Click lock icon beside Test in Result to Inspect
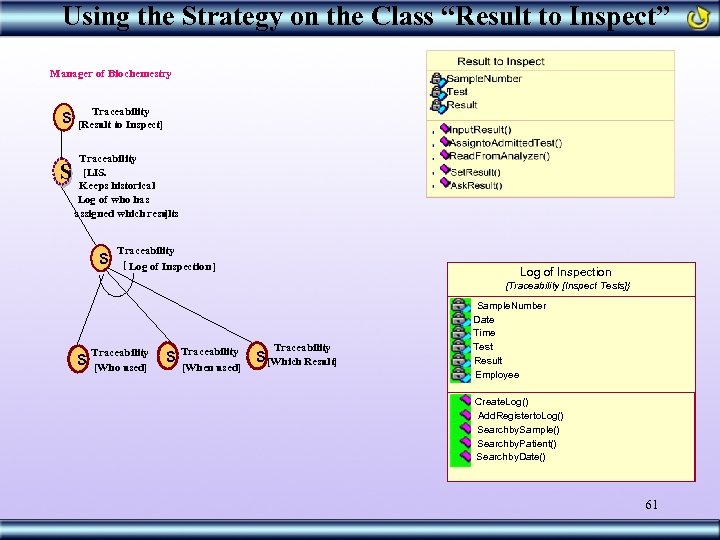 [438, 92]
